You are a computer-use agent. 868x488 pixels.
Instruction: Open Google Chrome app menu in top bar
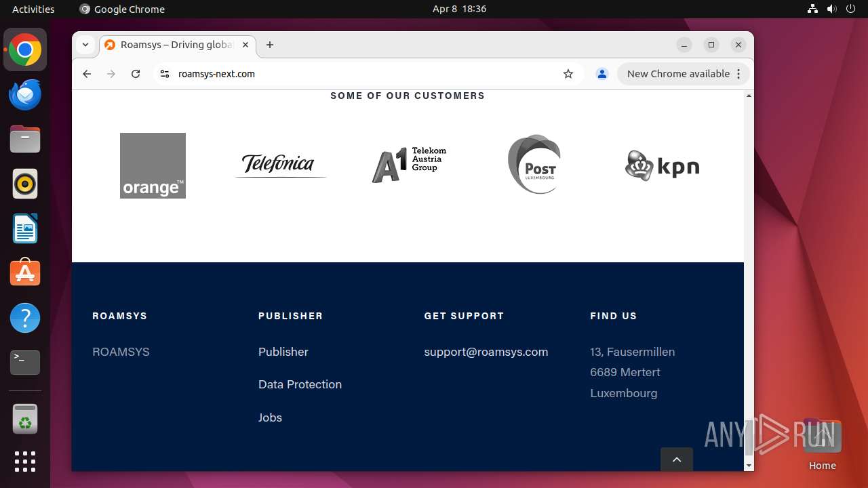coord(122,9)
